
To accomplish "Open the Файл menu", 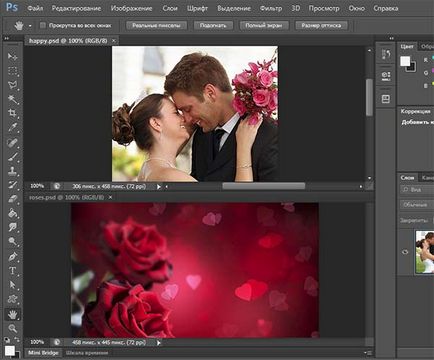I will pyautogui.click(x=35, y=8).
